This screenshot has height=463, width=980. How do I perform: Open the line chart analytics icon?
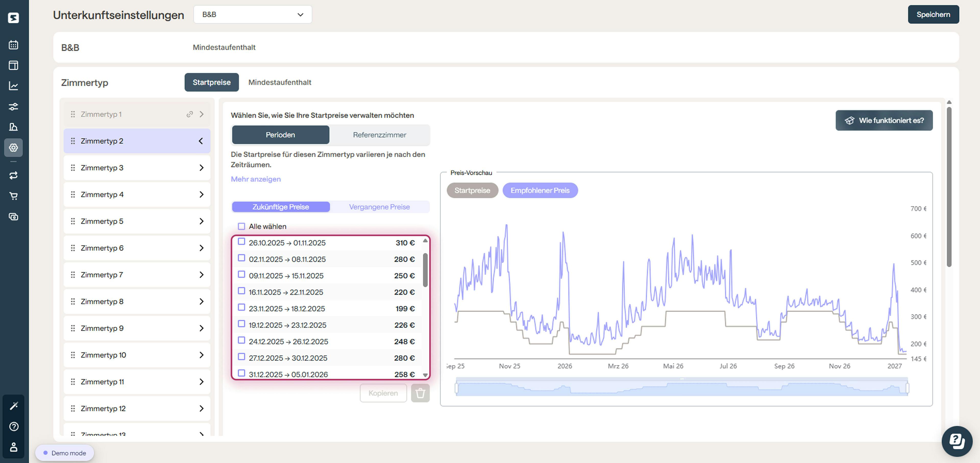tap(13, 86)
